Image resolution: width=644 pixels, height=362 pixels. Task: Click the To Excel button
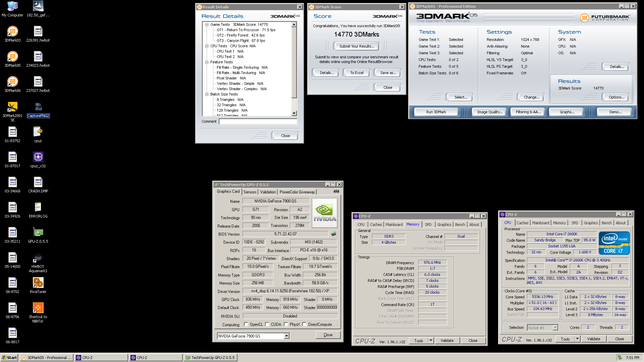(x=357, y=73)
